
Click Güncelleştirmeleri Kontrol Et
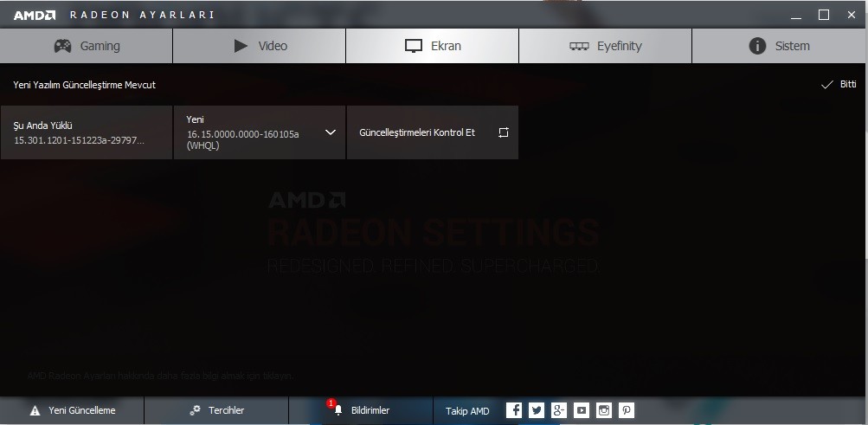(433, 132)
